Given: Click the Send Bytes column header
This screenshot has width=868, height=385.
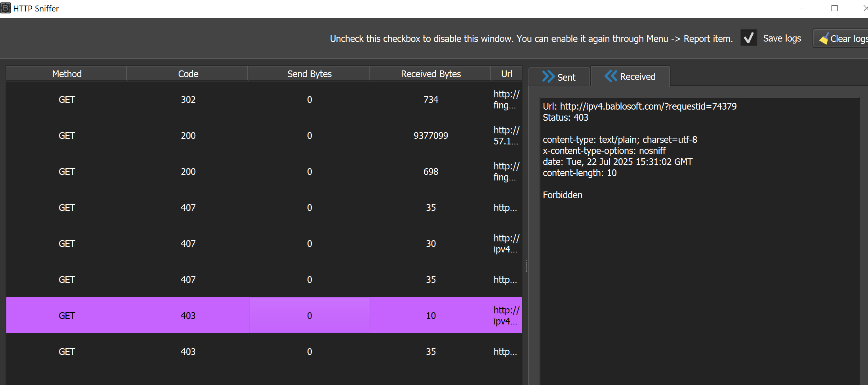Looking at the screenshot, I should [309, 74].
